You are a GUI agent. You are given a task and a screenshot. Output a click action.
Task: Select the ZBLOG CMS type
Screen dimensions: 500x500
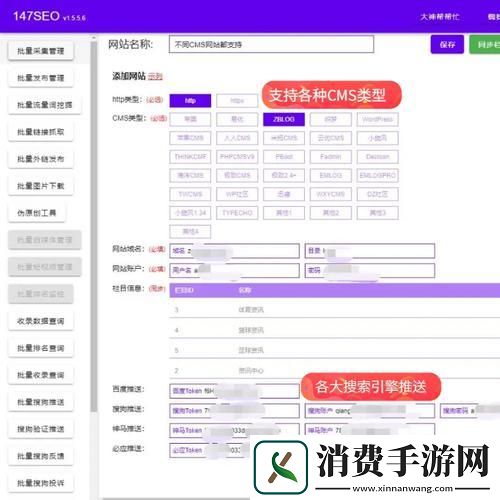point(284,119)
